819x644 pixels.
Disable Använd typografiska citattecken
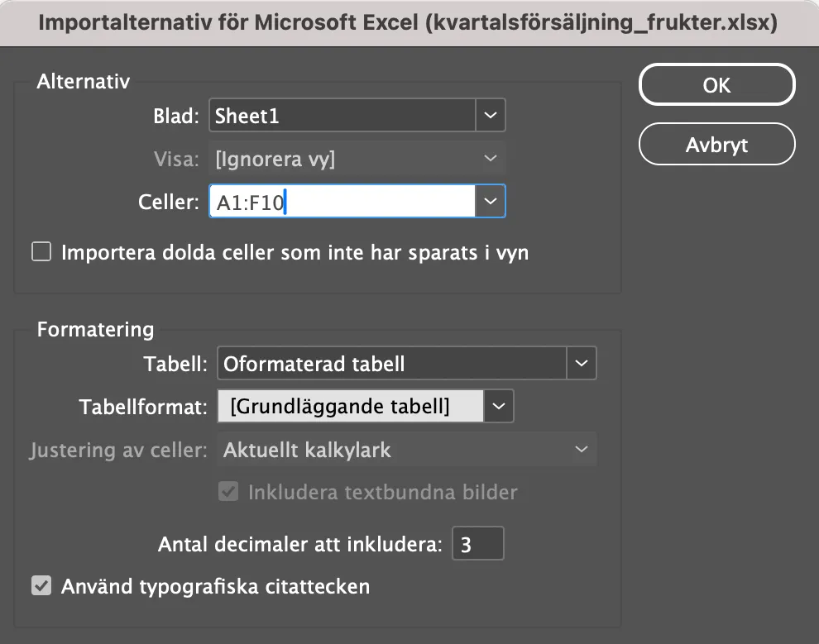(x=41, y=586)
